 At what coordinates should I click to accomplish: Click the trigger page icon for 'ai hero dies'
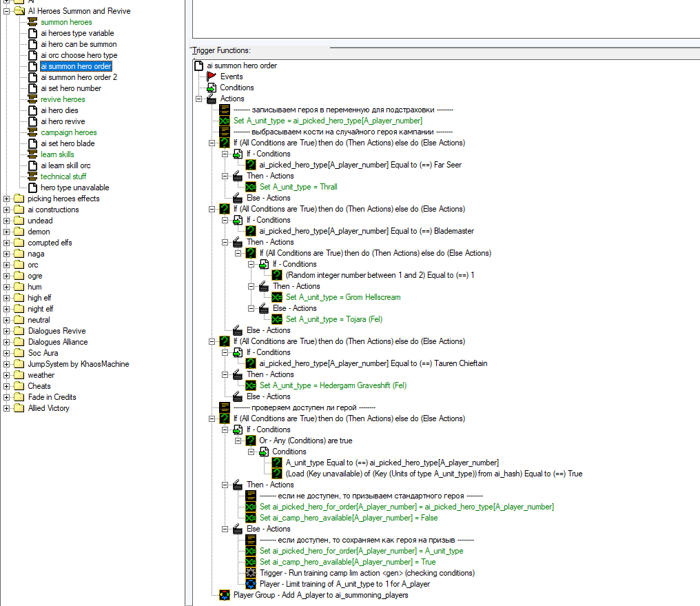coord(32,110)
